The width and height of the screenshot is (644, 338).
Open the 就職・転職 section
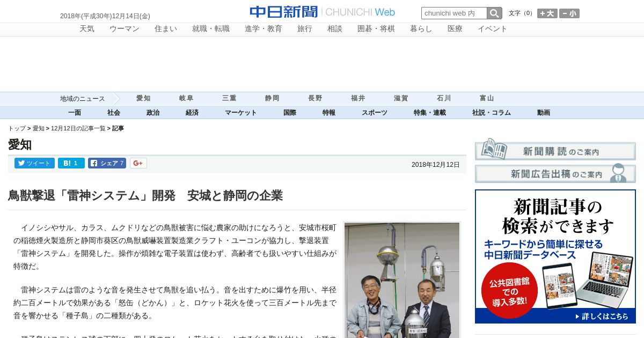211,29
